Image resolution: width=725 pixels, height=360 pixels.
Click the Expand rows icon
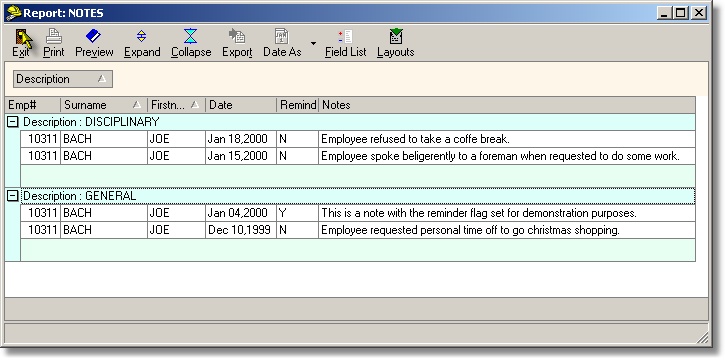coord(142,36)
